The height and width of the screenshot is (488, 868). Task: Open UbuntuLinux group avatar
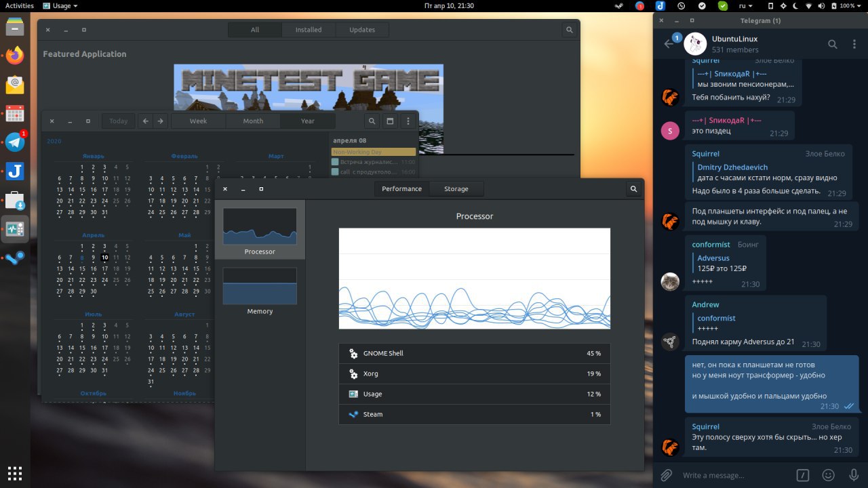click(x=695, y=44)
